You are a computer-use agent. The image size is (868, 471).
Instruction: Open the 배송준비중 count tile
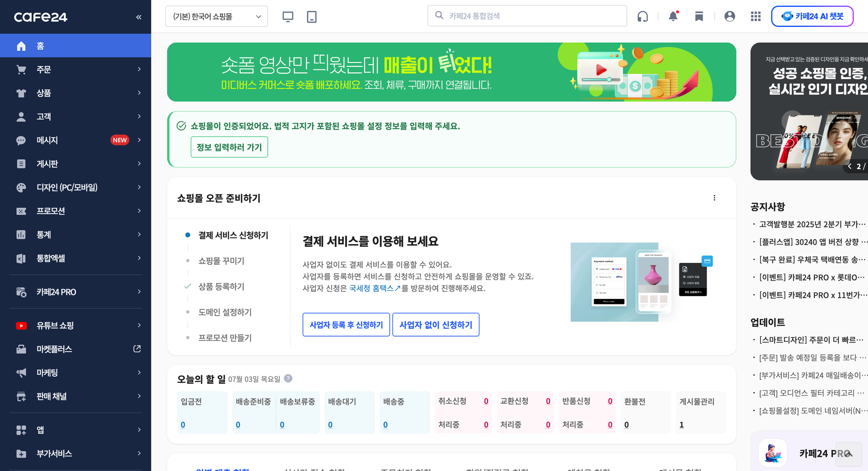click(253, 412)
